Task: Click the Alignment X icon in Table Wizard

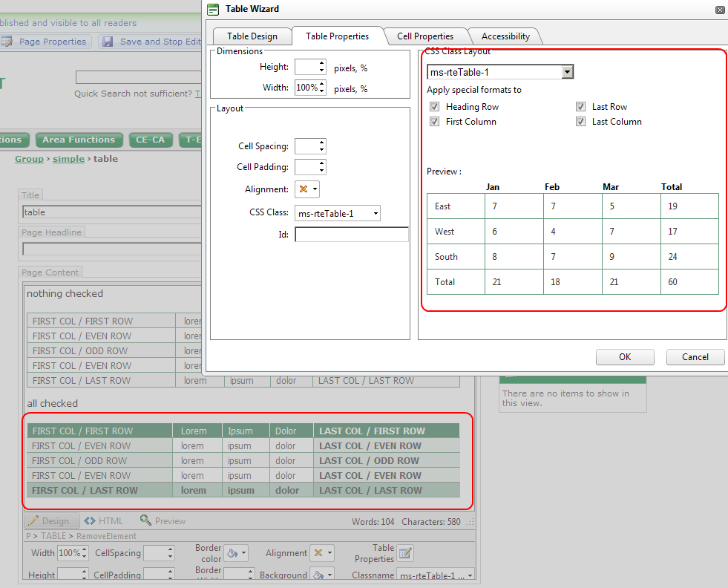Action: click(304, 189)
